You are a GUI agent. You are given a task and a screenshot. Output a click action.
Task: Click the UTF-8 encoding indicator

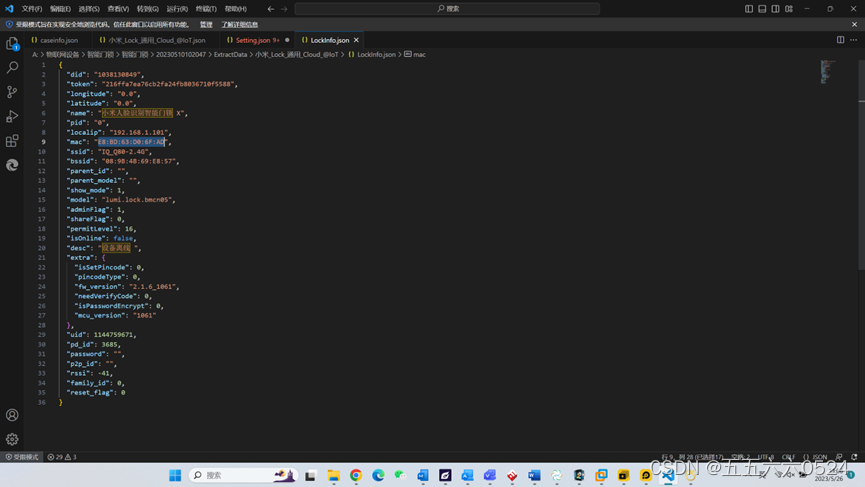[766, 457]
